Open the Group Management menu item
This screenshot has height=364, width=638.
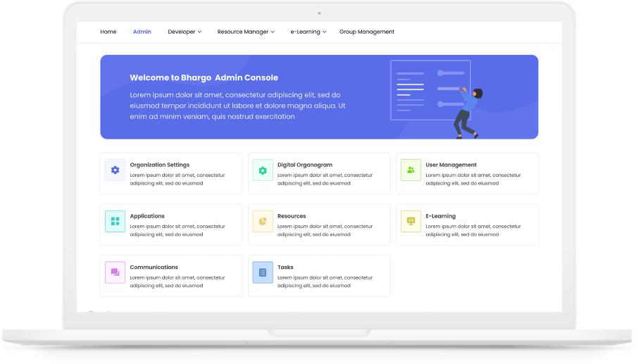click(367, 32)
